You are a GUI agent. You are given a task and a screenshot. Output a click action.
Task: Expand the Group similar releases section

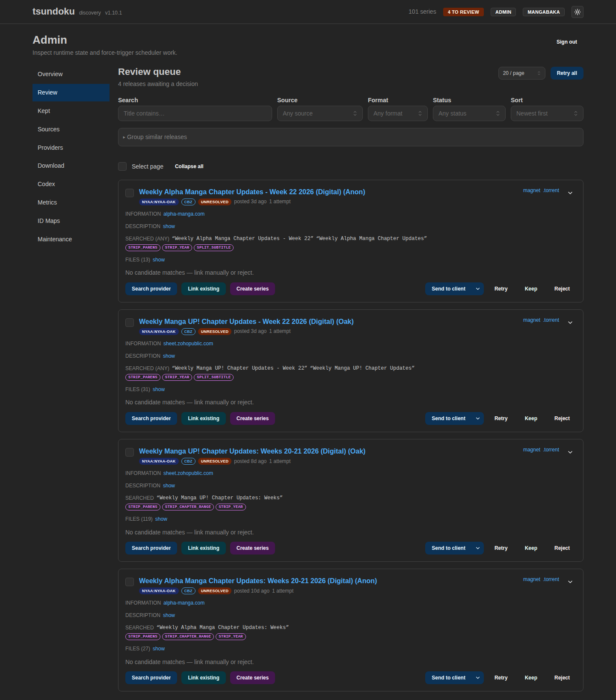pos(351,137)
